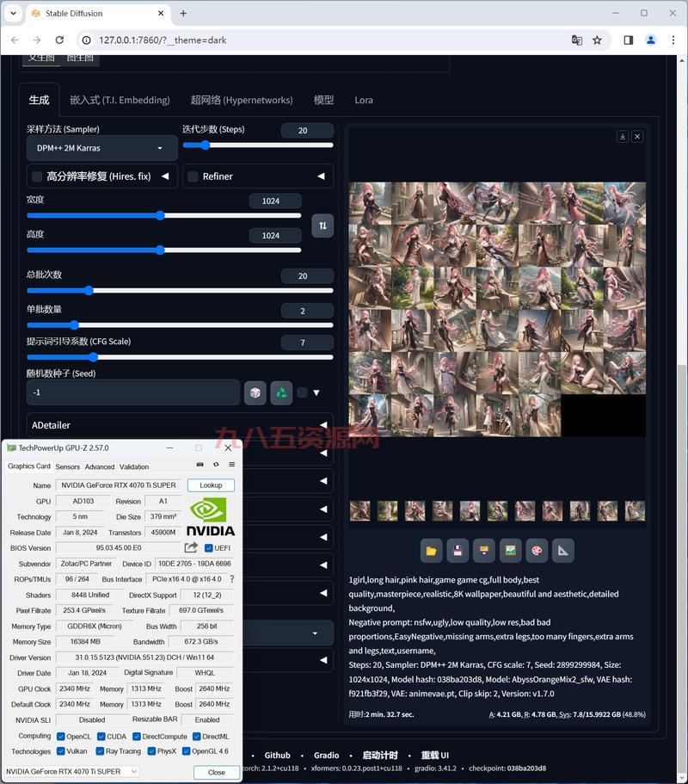Switch to GPU-Z Sensors tab
The image size is (688, 784).
[x=67, y=466]
